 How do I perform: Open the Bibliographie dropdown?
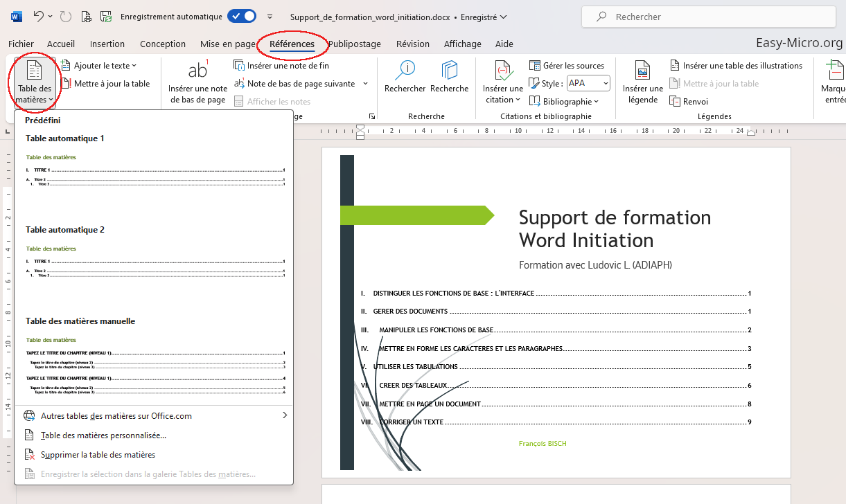pyautogui.click(x=564, y=101)
